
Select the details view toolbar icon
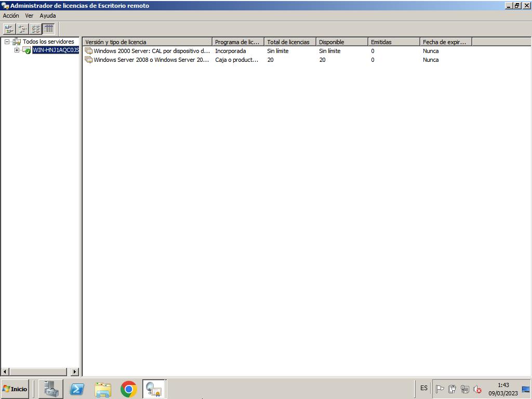point(49,29)
